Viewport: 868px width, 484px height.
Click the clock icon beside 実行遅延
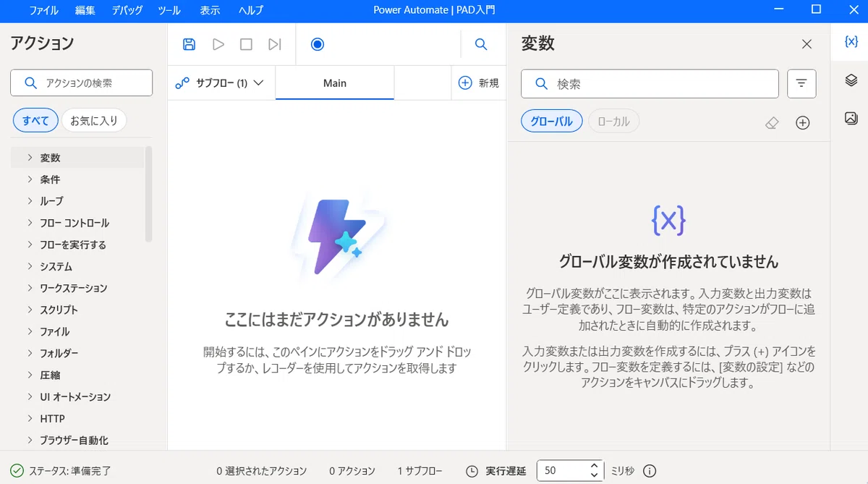pyautogui.click(x=472, y=471)
